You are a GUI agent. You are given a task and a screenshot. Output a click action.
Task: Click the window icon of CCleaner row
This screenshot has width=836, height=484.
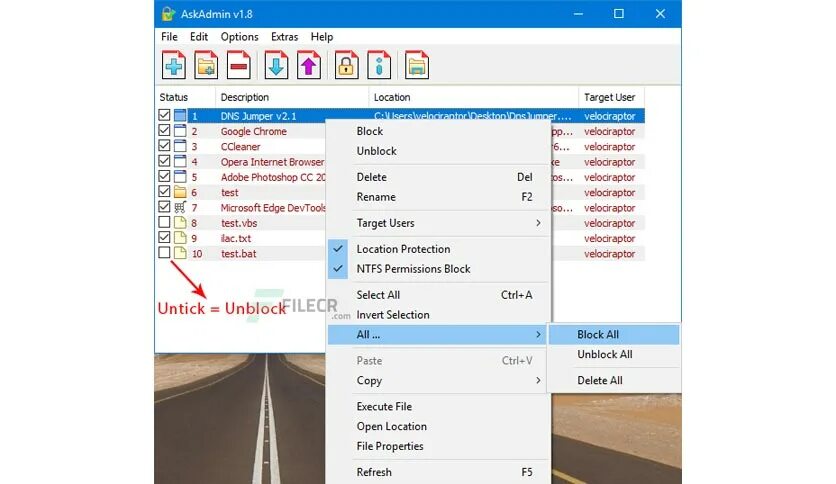180,146
